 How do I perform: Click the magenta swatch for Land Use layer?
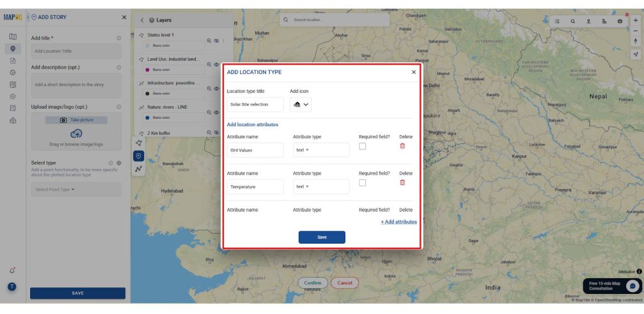[x=147, y=70]
